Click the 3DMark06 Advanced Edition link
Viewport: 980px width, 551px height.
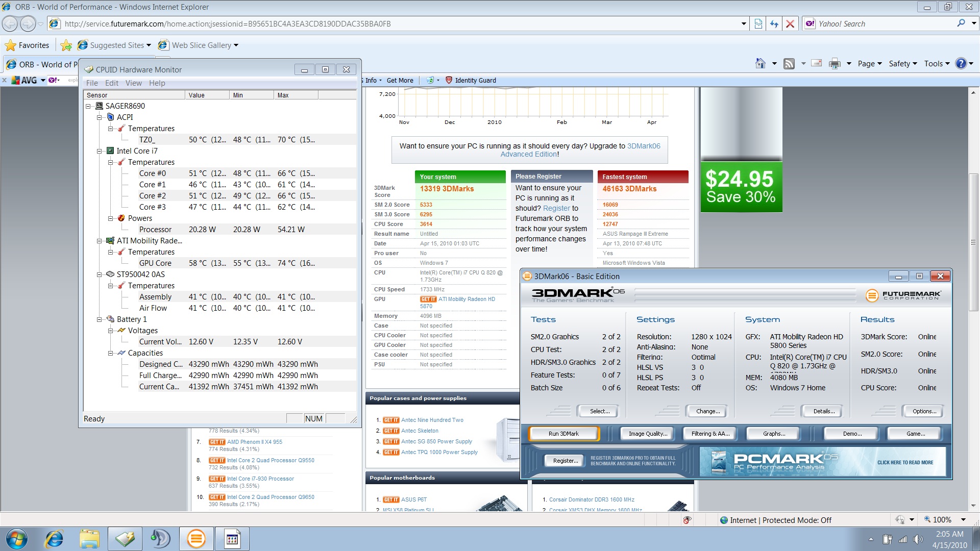(x=643, y=146)
